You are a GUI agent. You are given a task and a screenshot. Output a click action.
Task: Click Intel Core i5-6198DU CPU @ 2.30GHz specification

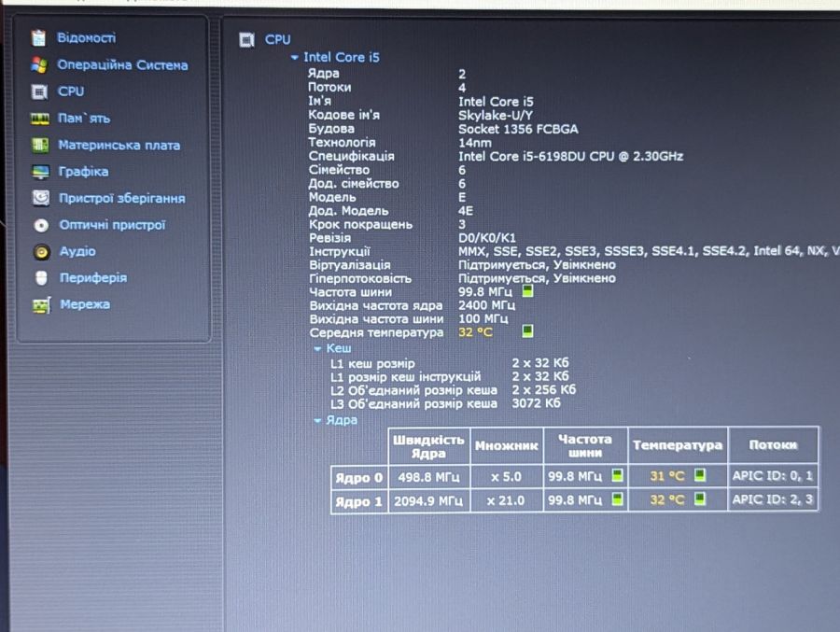pos(570,157)
